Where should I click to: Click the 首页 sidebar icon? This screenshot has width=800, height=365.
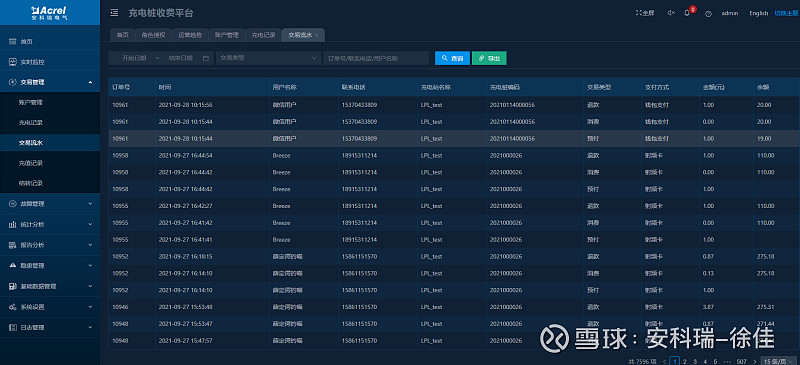(13, 41)
